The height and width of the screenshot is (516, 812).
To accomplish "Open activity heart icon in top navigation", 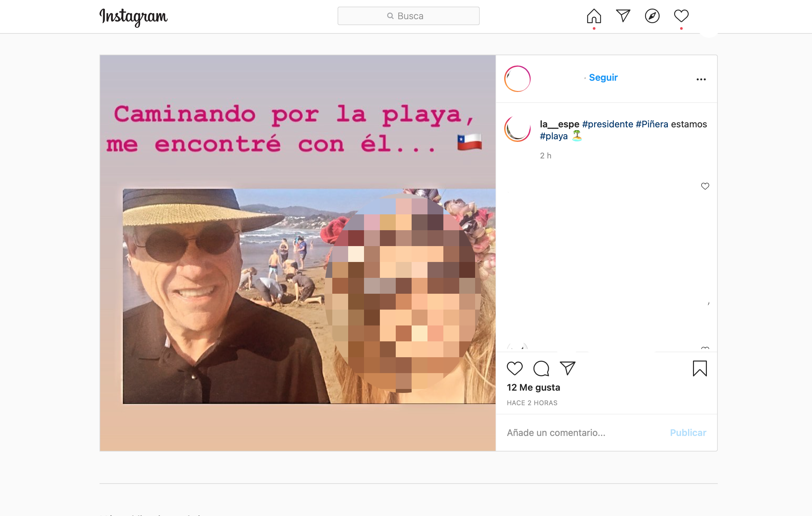I will click(681, 16).
